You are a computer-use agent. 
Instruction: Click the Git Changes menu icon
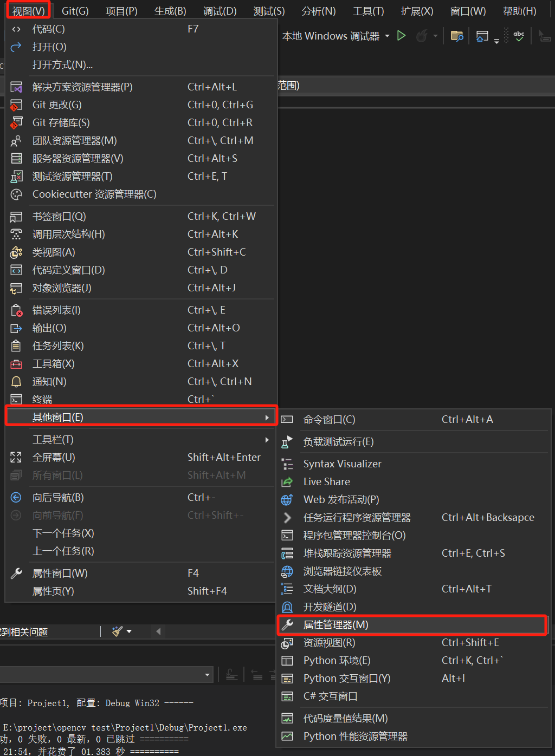coord(16,105)
